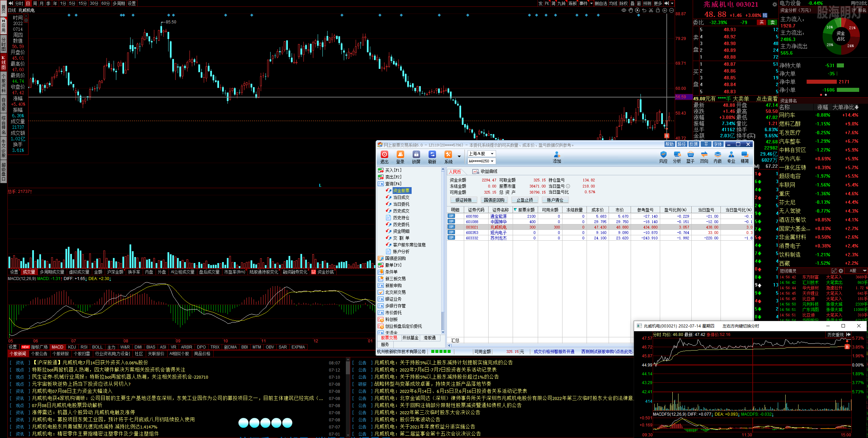The height and width of the screenshot is (438, 868).
Task: Switch to 收益曲线 tab in trade window
Action: [485, 172]
